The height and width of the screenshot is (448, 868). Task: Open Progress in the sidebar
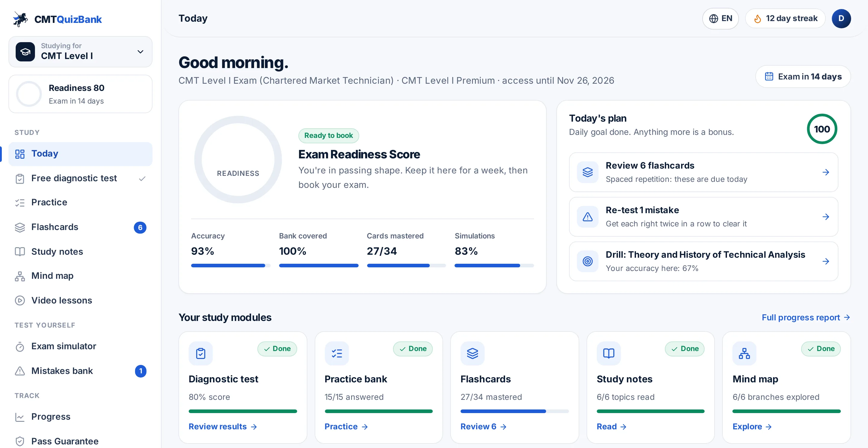click(80, 417)
